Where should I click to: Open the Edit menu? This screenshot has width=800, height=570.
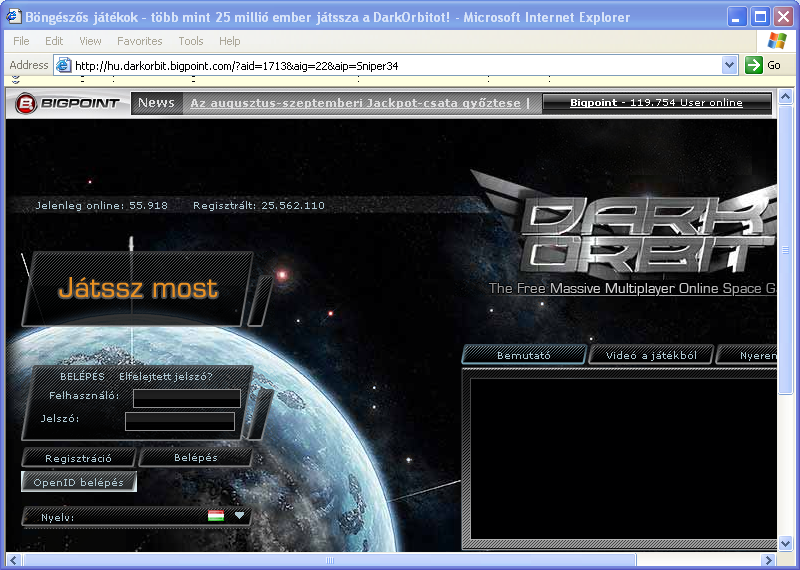point(54,41)
